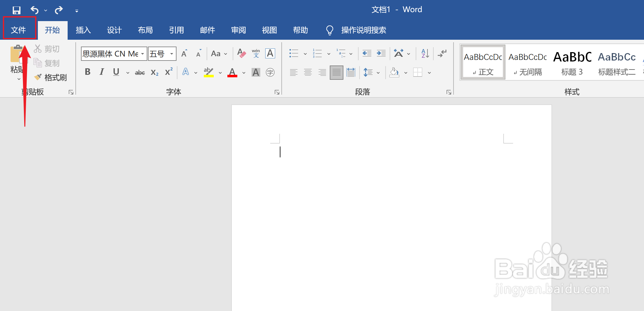
Task: Apply superscript formatting
Action: click(168, 72)
